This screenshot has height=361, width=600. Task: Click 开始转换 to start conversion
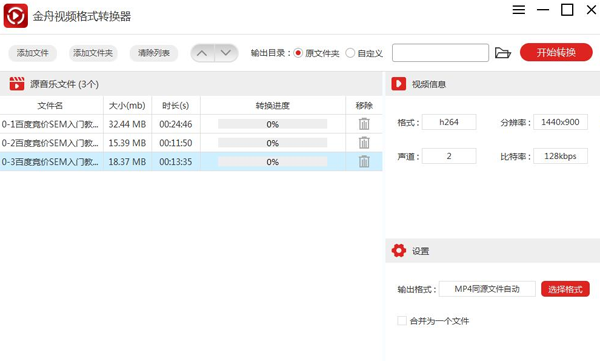tap(556, 52)
